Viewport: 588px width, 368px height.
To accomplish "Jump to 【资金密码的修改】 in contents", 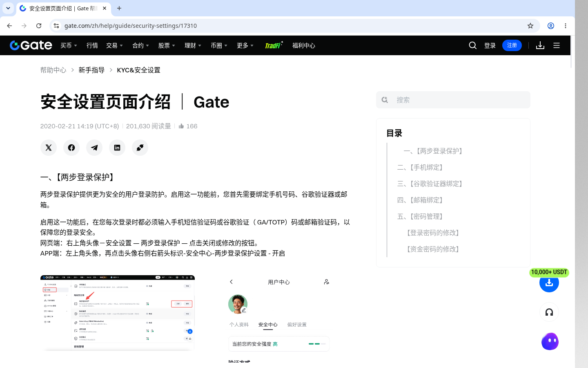I will pyautogui.click(x=433, y=249).
